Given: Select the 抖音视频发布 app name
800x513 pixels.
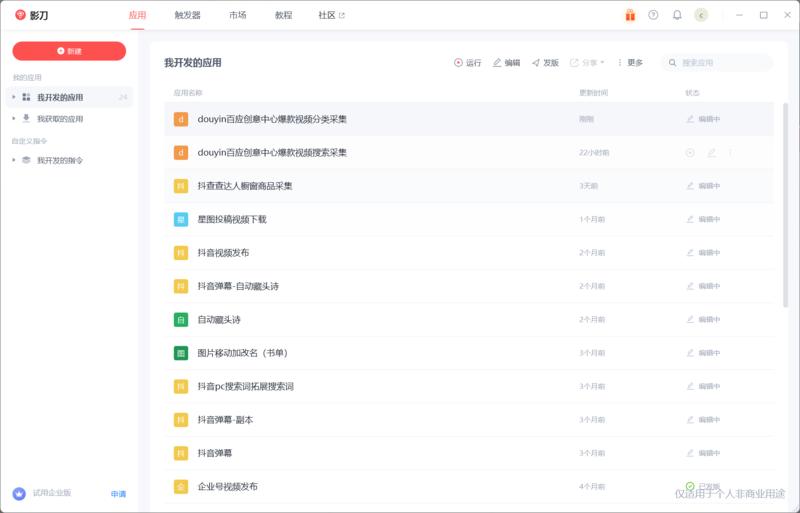Looking at the screenshot, I should click(x=223, y=253).
